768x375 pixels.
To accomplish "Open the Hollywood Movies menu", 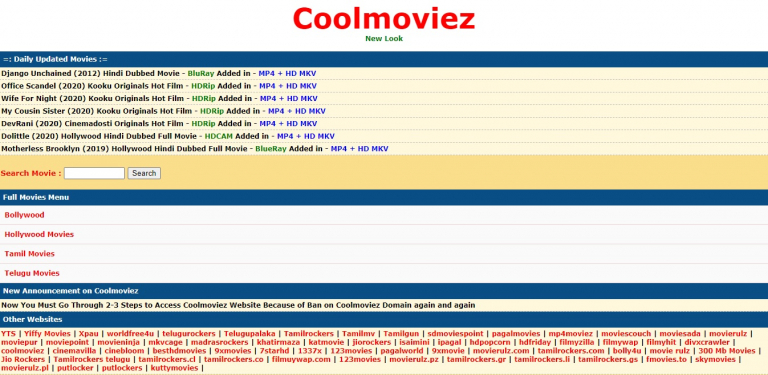I will point(39,234).
